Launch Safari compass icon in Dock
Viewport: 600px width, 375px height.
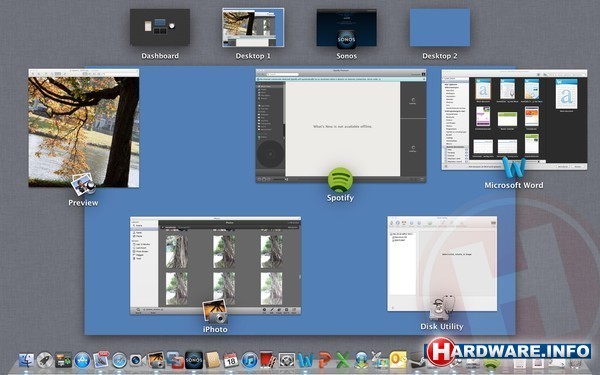pyautogui.click(x=119, y=360)
